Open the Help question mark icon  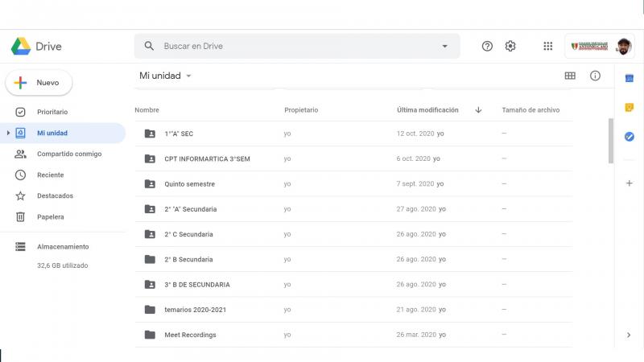coord(487,46)
